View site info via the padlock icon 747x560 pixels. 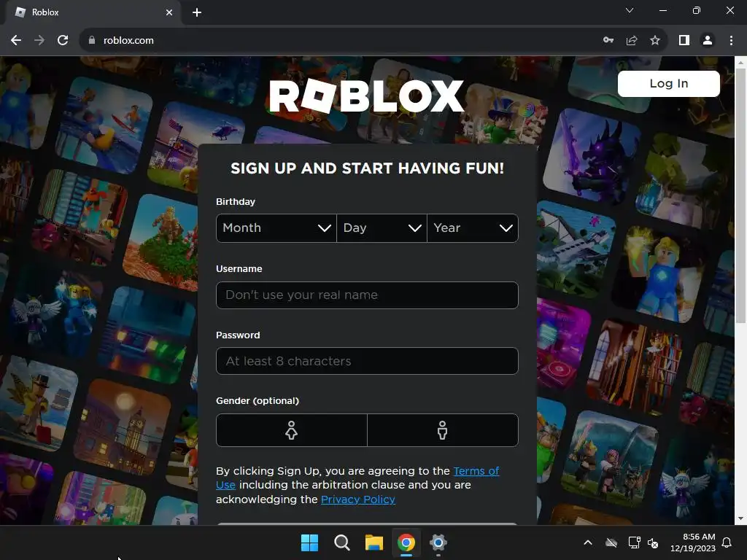(92, 41)
